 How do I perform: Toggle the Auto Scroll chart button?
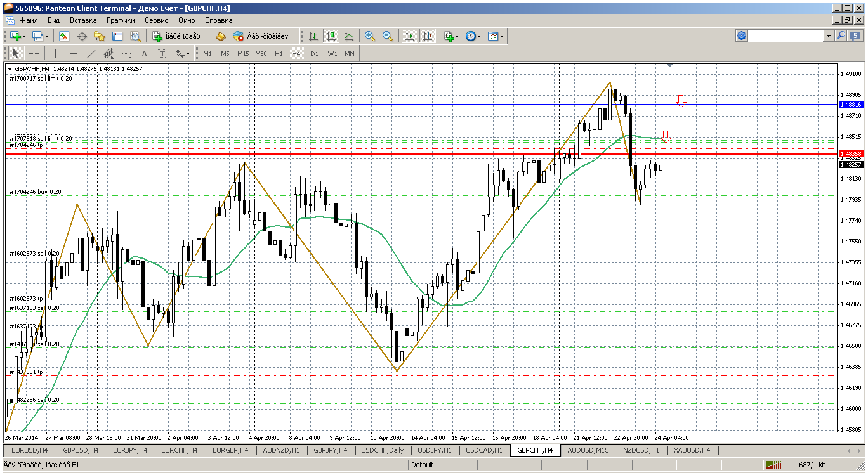410,37
